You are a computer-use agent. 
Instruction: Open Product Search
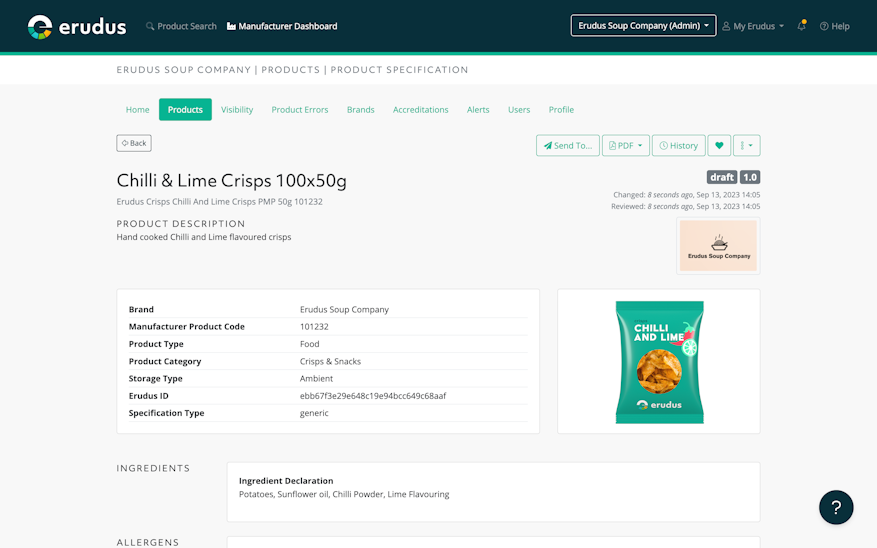(181, 26)
